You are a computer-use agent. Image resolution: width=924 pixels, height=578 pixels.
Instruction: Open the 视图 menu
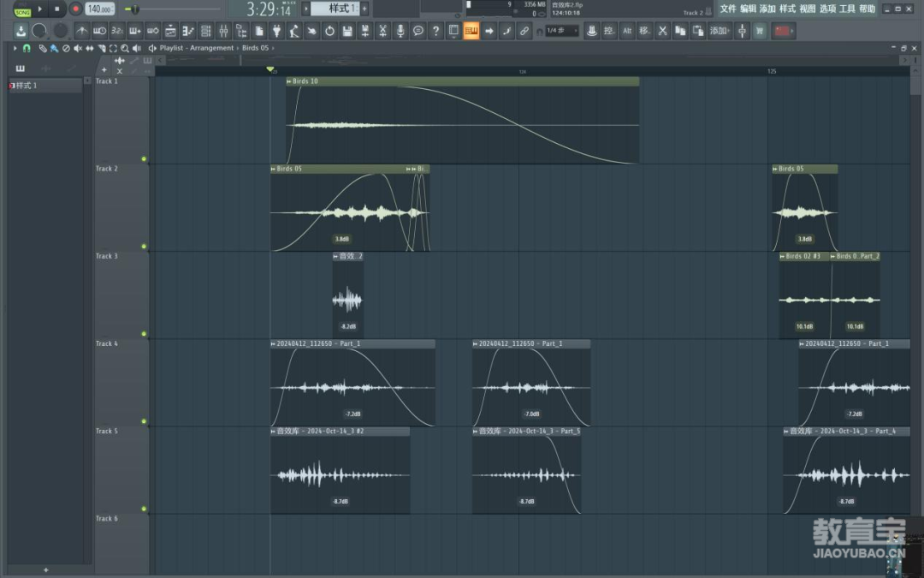click(x=808, y=9)
